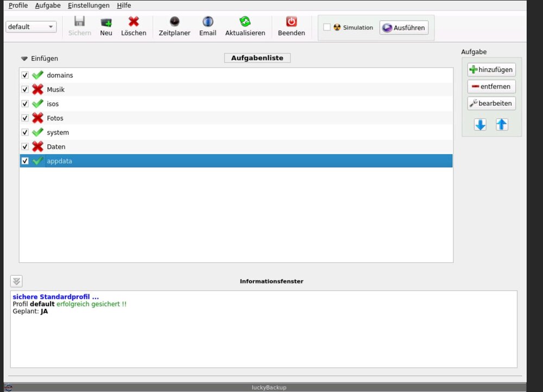Expand the Einfügen disclosure triangle

(24, 59)
